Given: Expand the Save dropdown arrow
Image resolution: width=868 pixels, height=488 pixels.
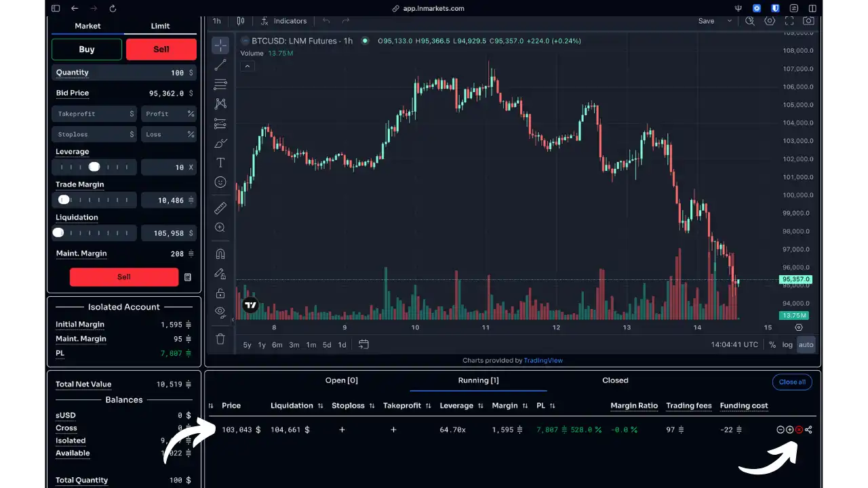Looking at the screenshot, I should pyautogui.click(x=730, y=21).
